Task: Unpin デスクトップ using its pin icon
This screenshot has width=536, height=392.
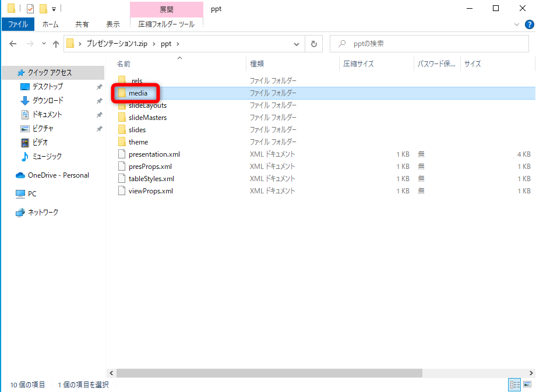Action: click(x=99, y=87)
